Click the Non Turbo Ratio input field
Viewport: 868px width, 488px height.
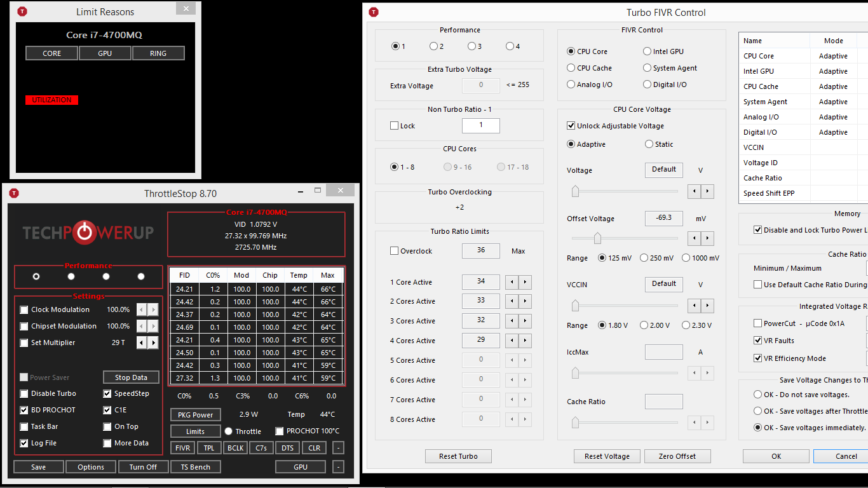480,126
